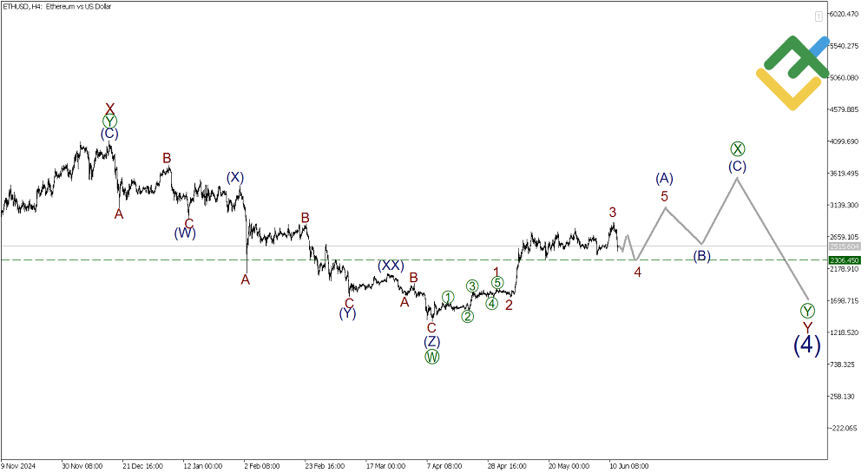
Task: Click the green 2306.450 price tag
Action: pyautogui.click(x=844, y=259)
